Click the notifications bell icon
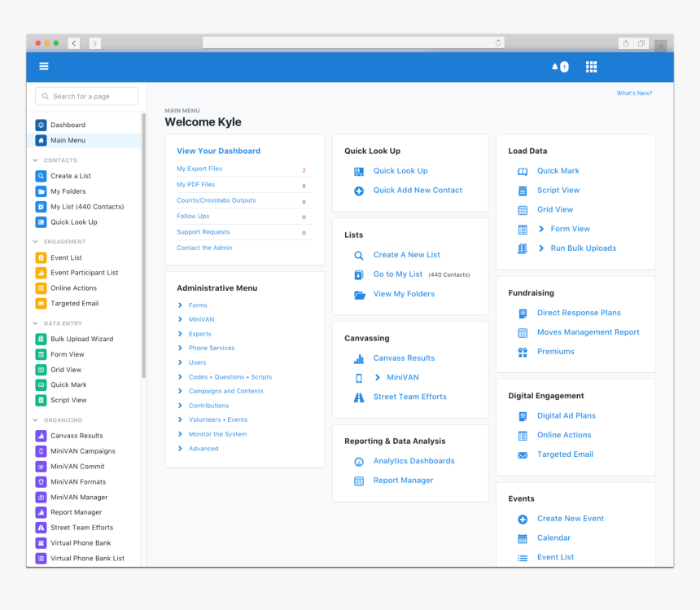This screenshot has height=610, width=700. 555,67
